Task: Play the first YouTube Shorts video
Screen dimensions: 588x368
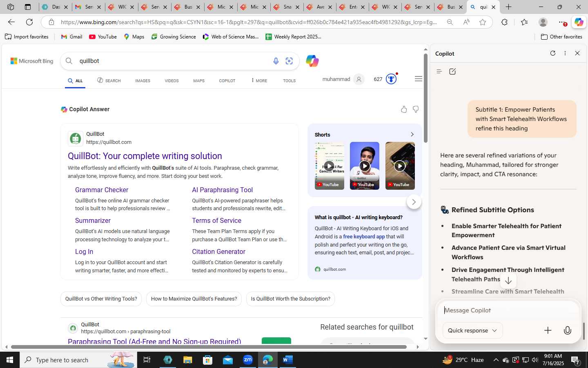Action: 329,166
